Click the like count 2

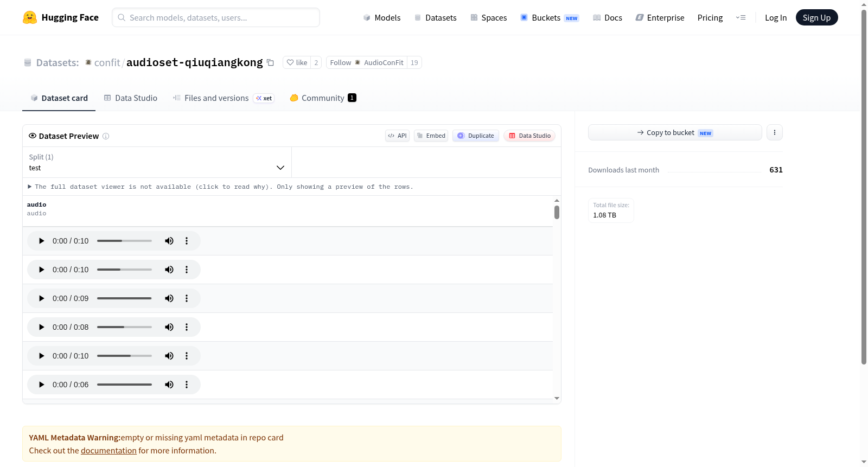316,62
